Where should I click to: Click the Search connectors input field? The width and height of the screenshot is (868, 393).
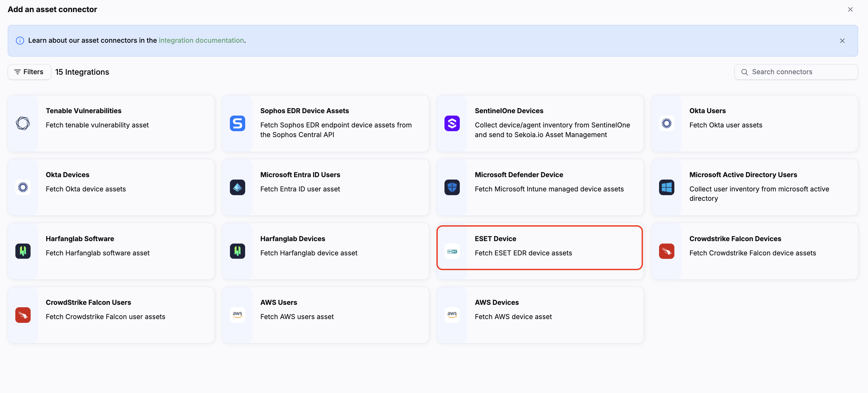[x=796, y=72]
